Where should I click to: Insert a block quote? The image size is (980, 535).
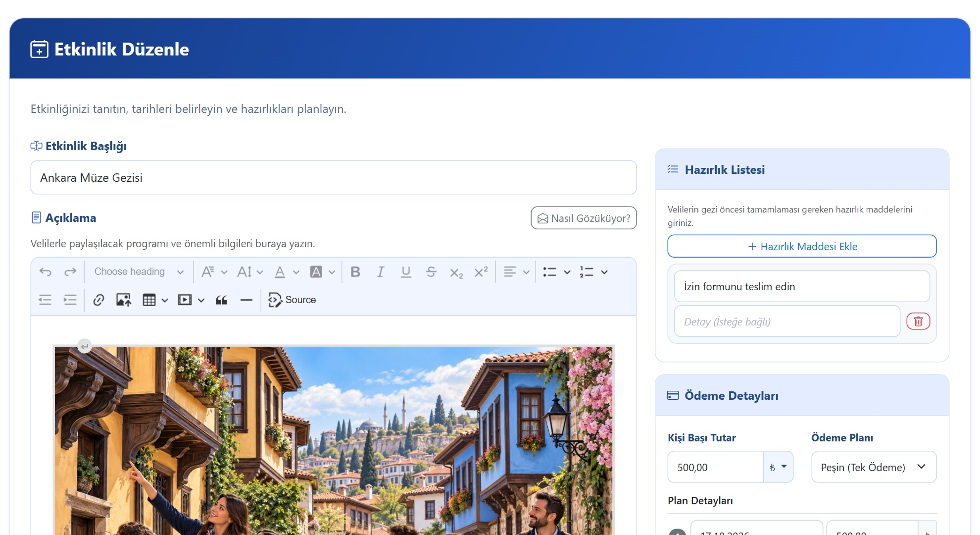click(221, 300)
